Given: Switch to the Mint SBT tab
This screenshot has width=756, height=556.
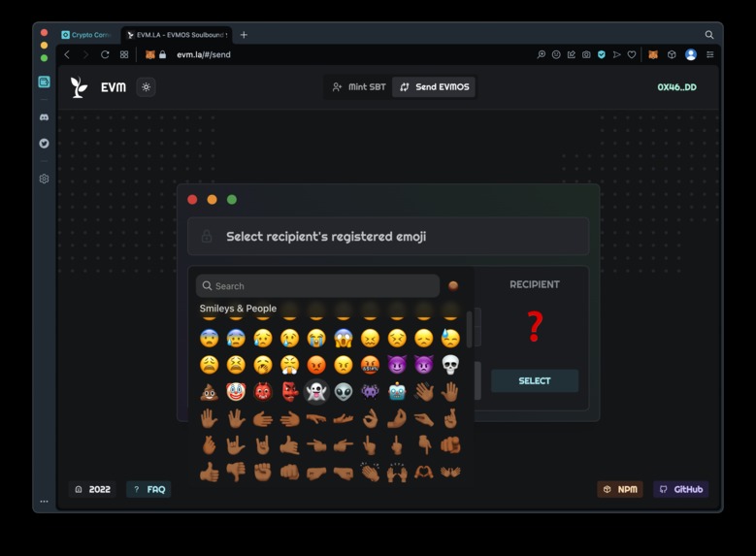Looking at the screenshot, I should 359,86.
